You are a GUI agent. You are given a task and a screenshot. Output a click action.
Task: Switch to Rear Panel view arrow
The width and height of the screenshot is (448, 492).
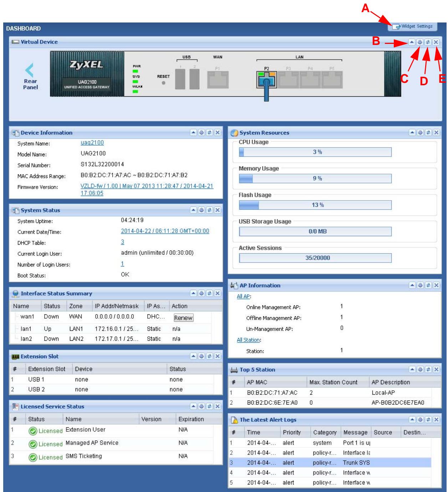(30, 70)
